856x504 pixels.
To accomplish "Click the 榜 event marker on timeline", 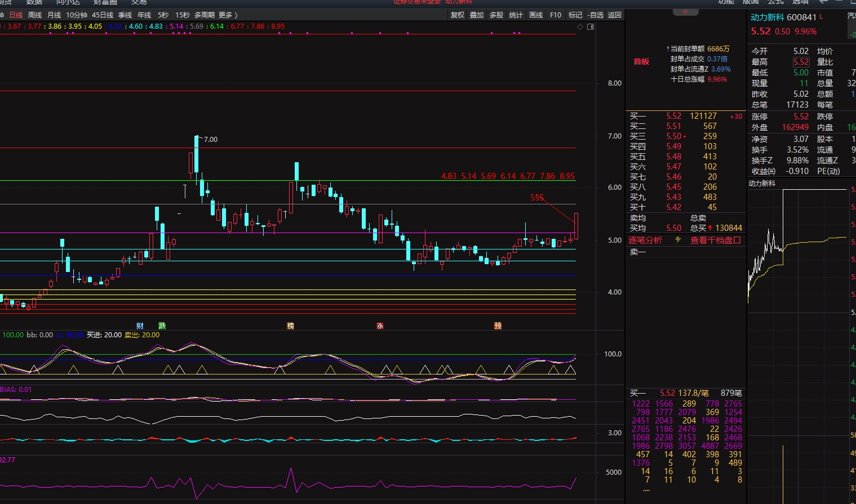I will pos(290,325).
